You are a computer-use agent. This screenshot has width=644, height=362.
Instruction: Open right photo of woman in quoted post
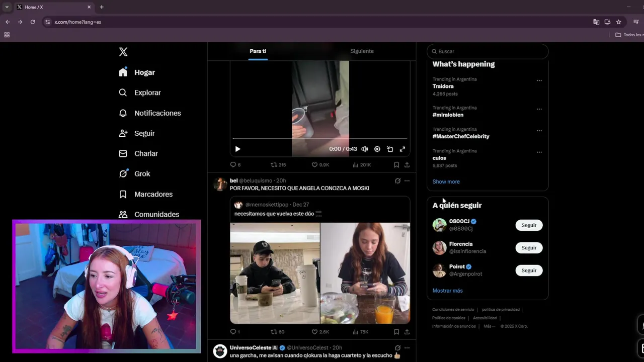(x=365, y=274)
